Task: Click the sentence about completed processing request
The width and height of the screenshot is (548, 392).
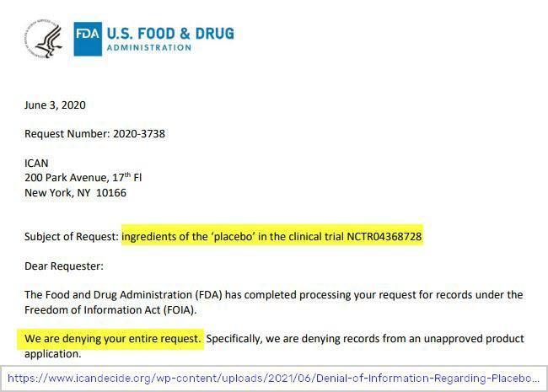Action: 274,295
